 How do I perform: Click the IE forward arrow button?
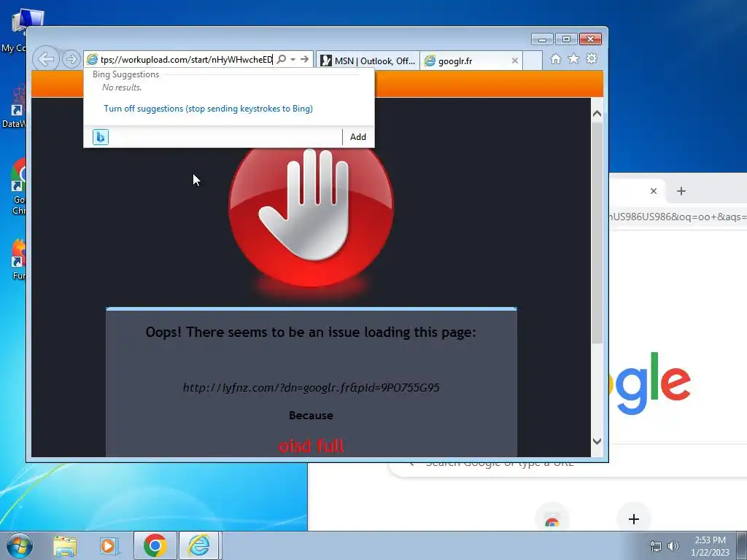click(x=71, y=59)
